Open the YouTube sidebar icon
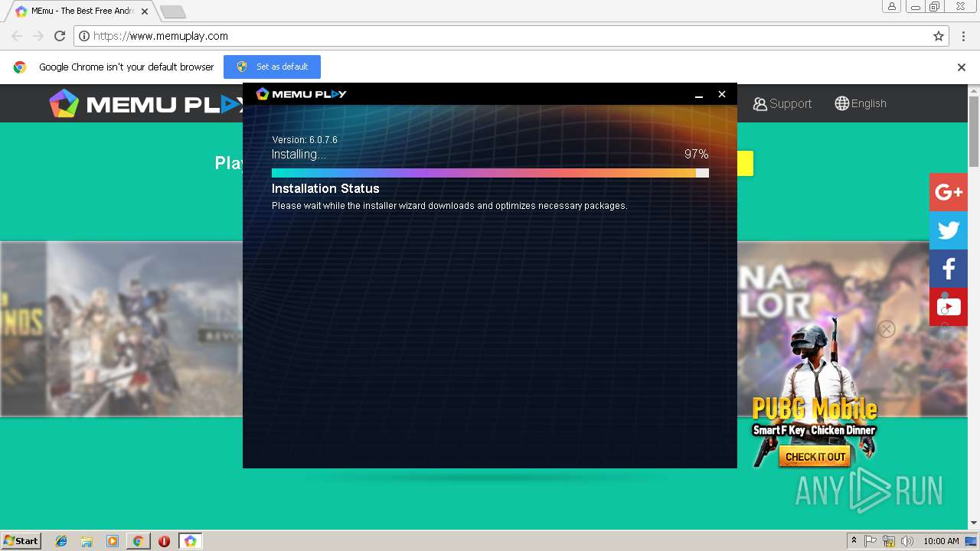This screenshot has width=980, height=551. tap(949, 307)
